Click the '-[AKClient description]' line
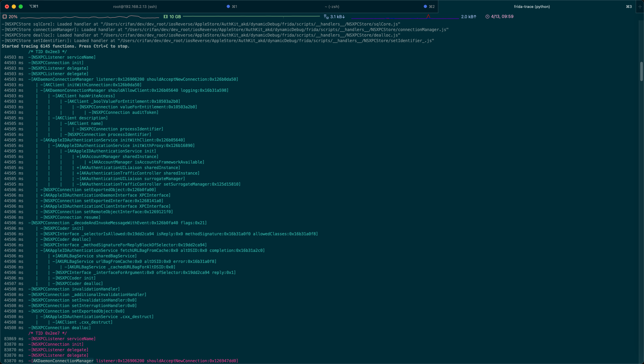 [x=80, y=118]
